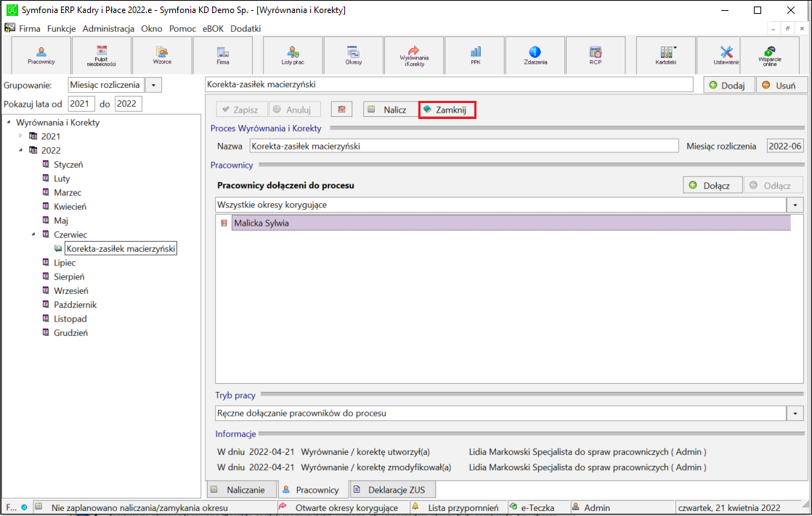This screenshot has height=516, width=812.
Task: Open the Pracownicy toolbar module
Action: 41,55
